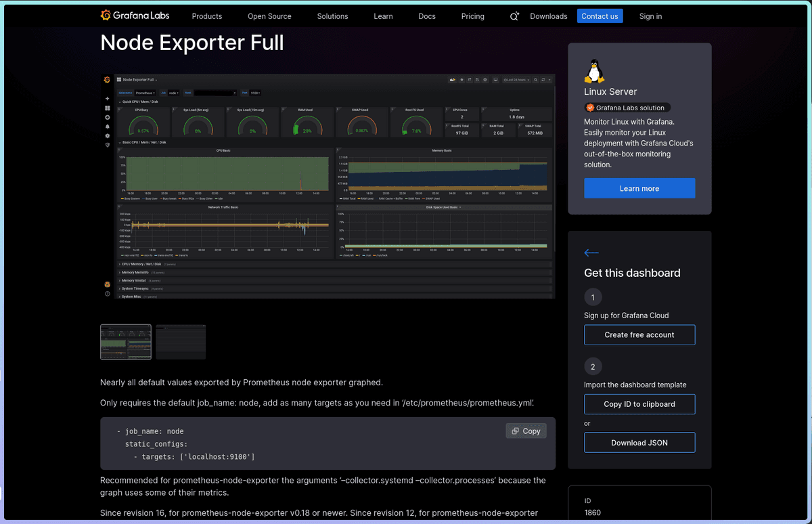Open the Learn menu
812x524 pixels.
pos(383,16)
